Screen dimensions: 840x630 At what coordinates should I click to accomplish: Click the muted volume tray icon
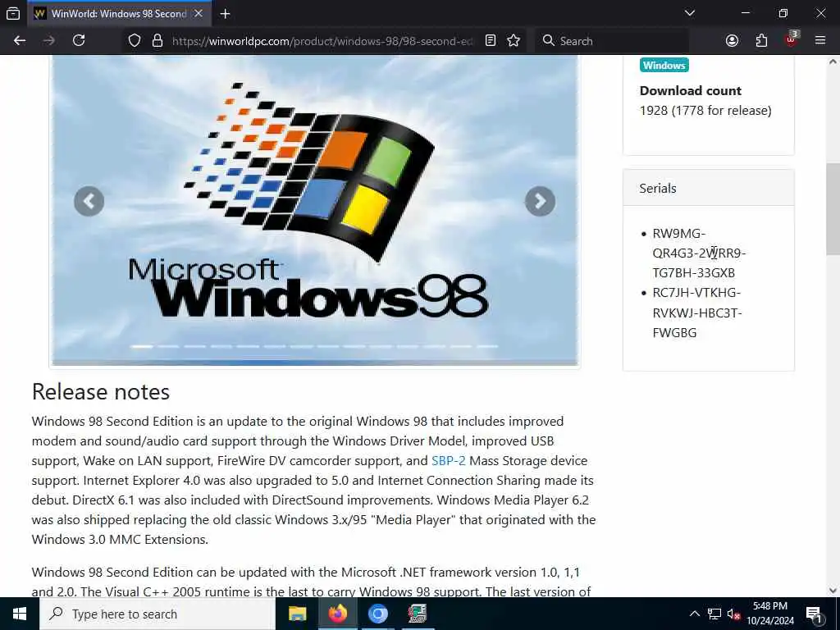734,614
